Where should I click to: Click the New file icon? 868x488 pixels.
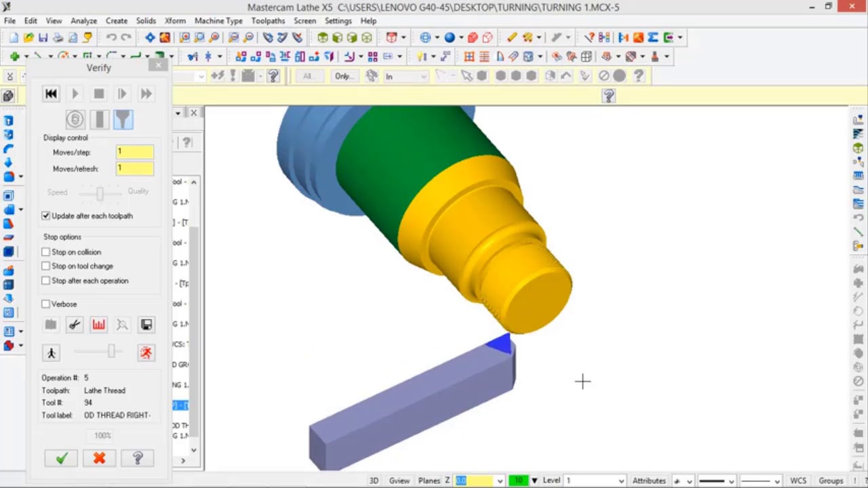coord(14,38)
